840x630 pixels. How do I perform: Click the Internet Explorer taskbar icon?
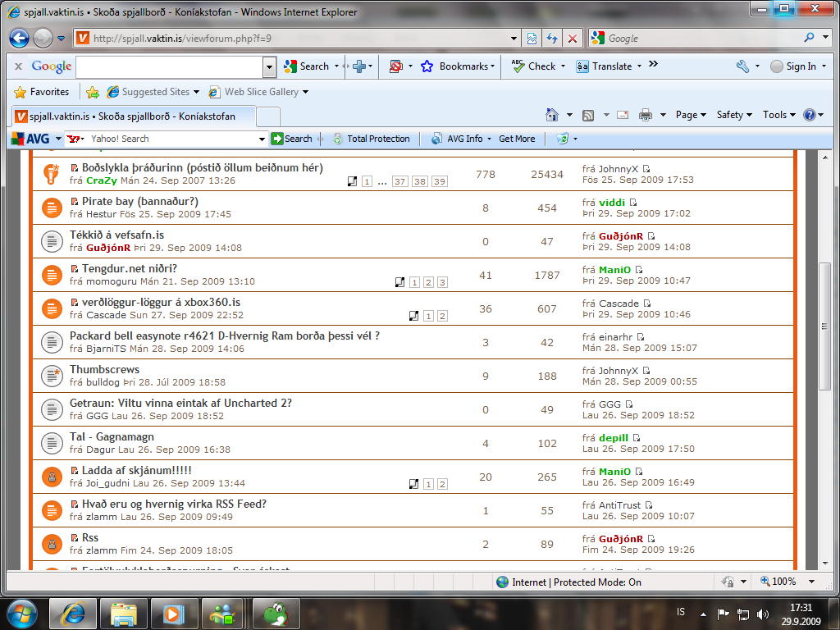tap(73, 613)
